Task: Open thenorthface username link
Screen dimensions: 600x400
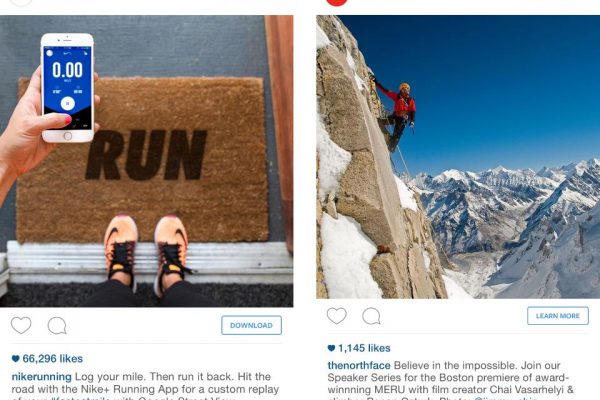Action: point(359,365)
